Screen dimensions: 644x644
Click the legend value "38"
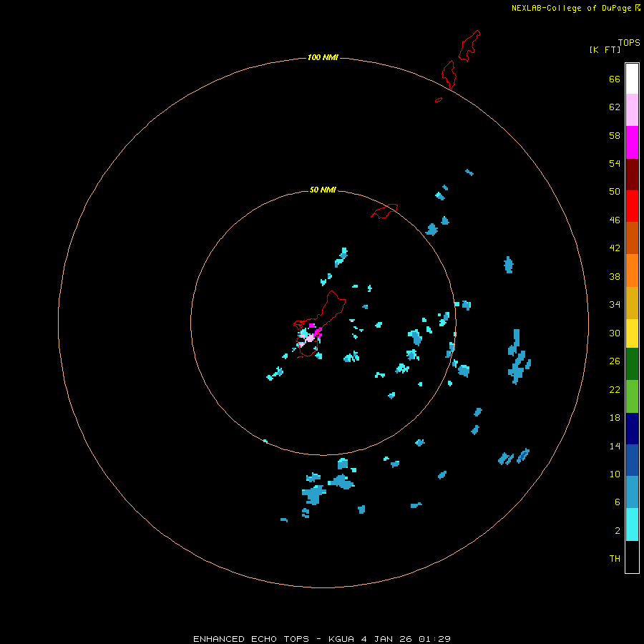(x=615, y=277)
